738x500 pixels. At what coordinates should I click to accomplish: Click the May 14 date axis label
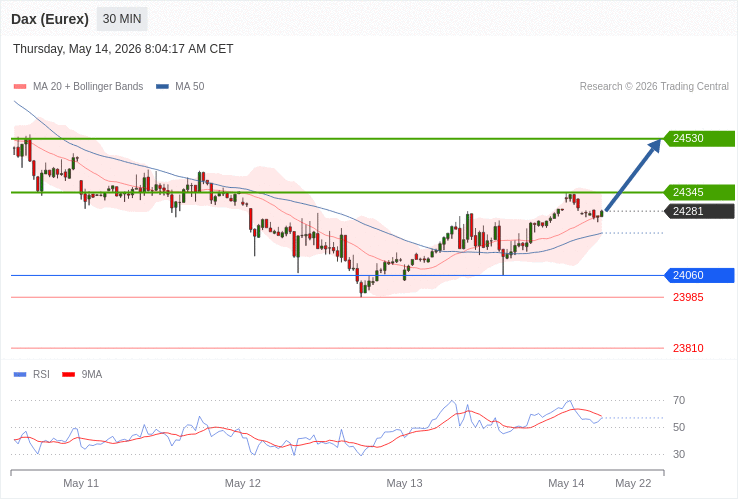[566, 484]
